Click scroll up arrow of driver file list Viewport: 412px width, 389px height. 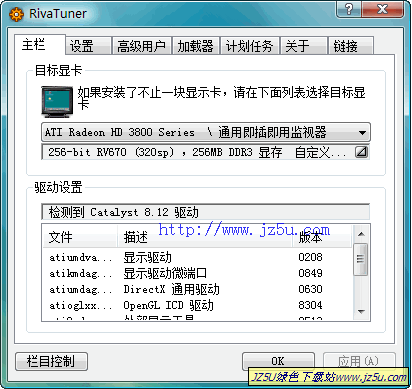(x=361, y=234)
